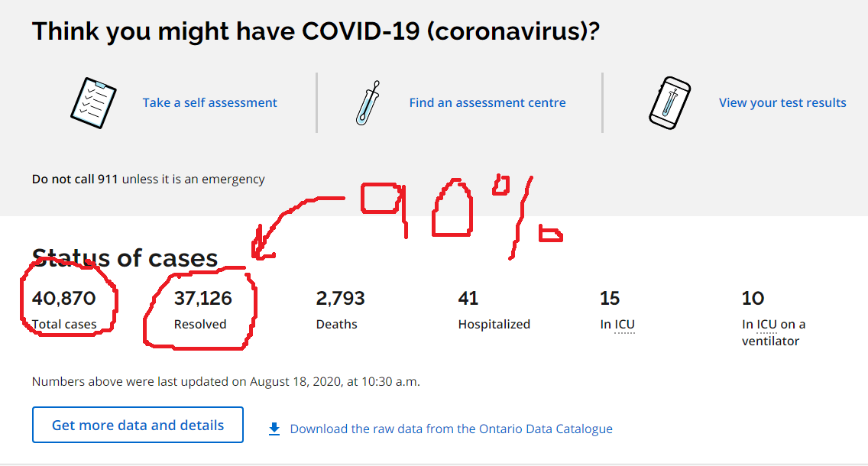
Task: Click the Think you might have COVID-19 heading
Action: tap(316, 31)
